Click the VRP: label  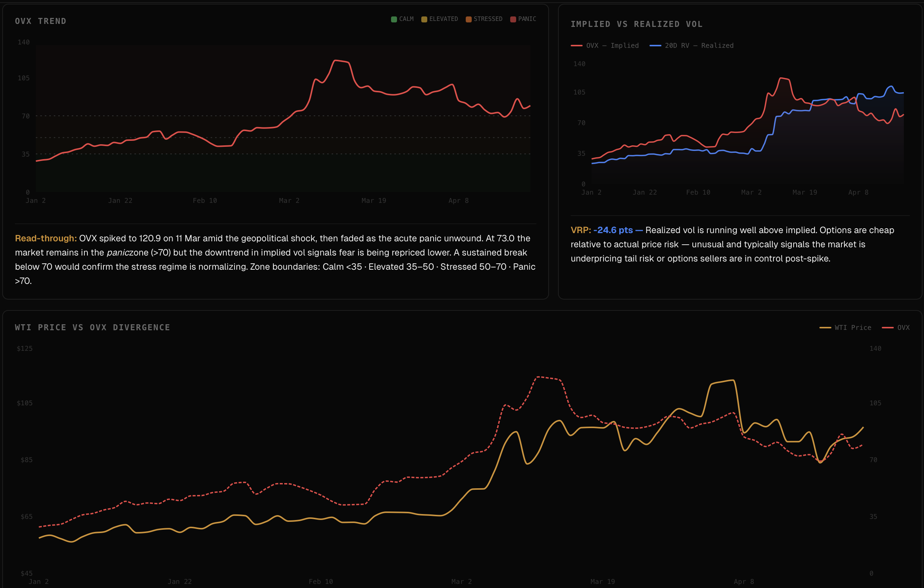(x=581, y=230)
